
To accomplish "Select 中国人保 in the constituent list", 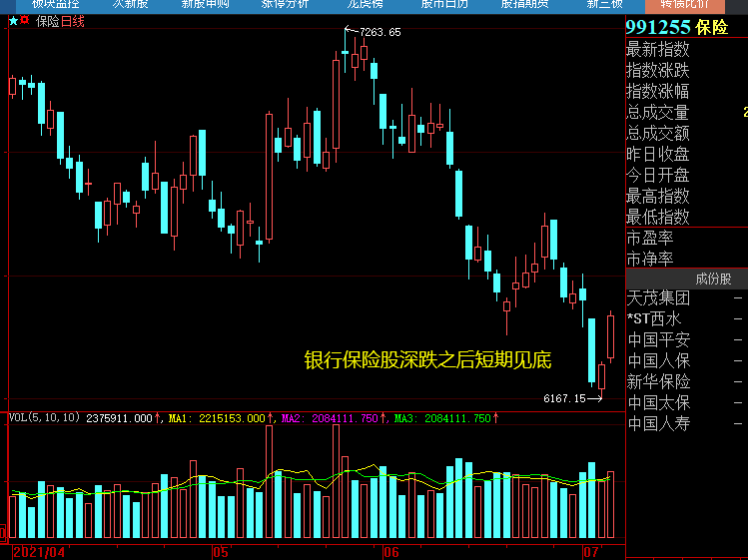I will [x=686, y=361].
